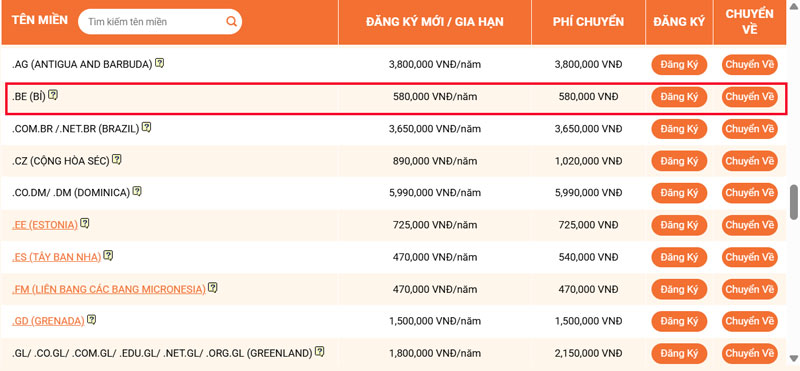
Task: Open the .EE (ESTONIA) domain link
Action: tap(45, 225)
